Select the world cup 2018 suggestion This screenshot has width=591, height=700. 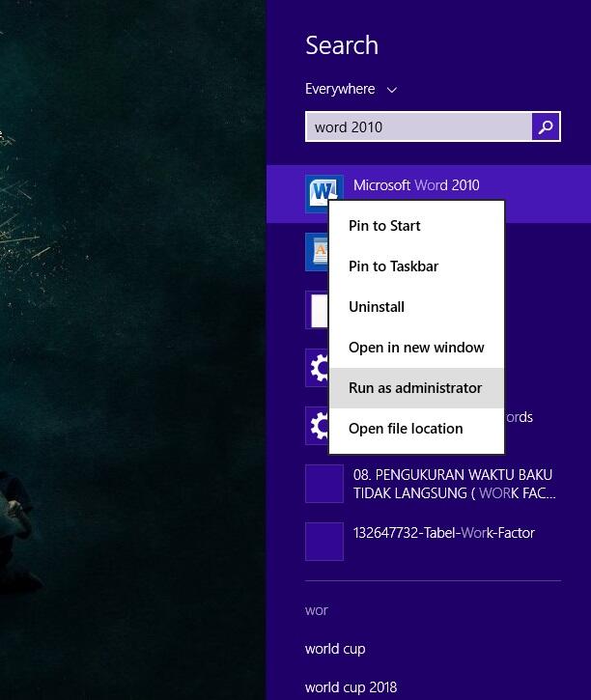pyautogui.click(x=351, y=687)
